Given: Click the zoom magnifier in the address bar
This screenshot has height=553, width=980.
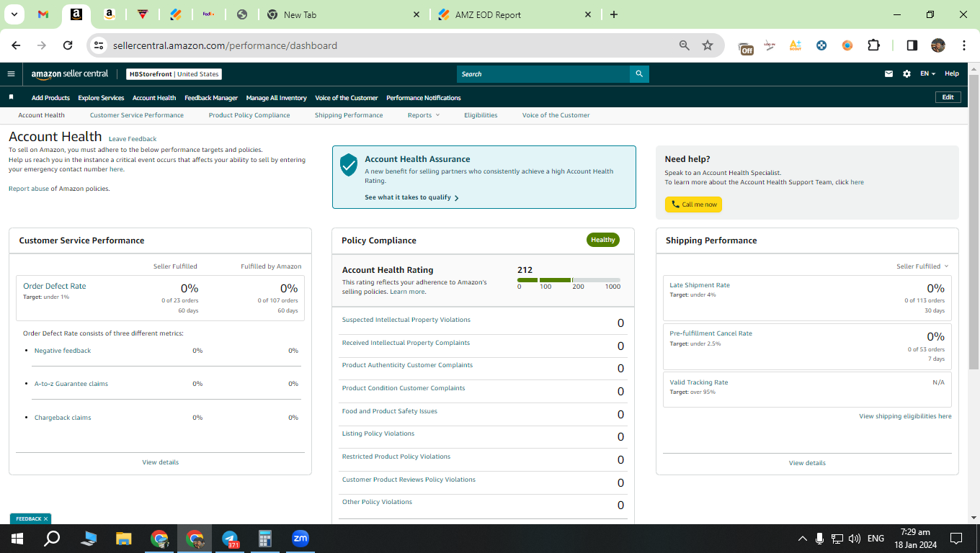Looking at the screenshot, I should tap(685, 45).
